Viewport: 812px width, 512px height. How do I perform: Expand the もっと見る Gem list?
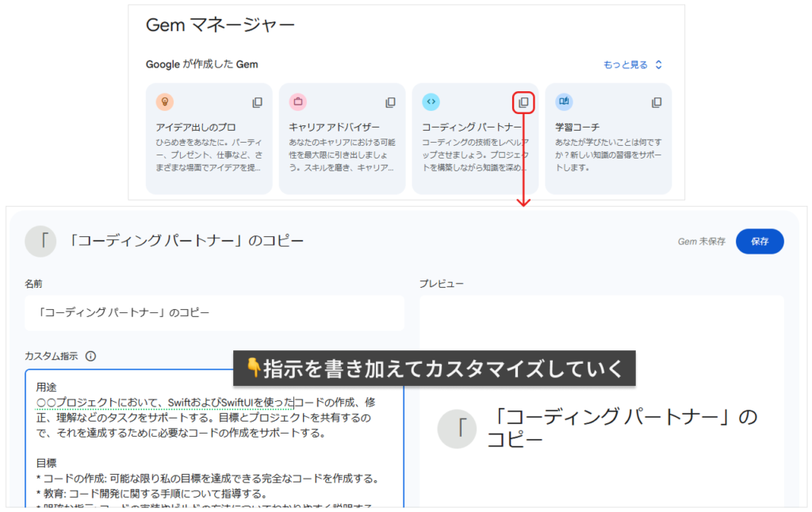click(632, 65)
